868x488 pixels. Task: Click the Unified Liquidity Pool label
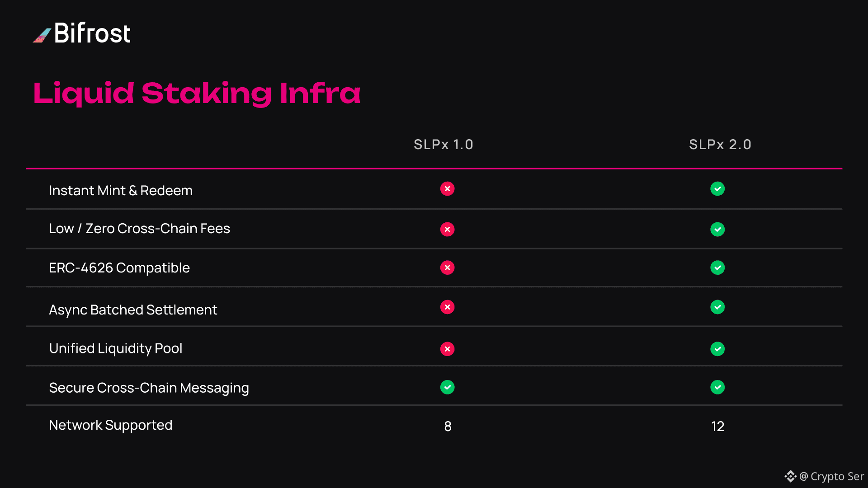pos(115,348)
